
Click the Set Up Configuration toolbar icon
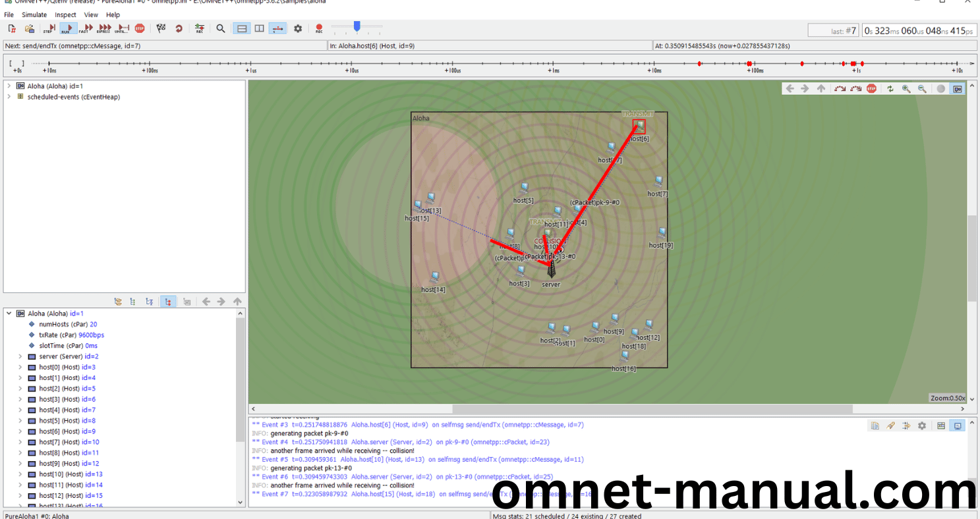12,29
